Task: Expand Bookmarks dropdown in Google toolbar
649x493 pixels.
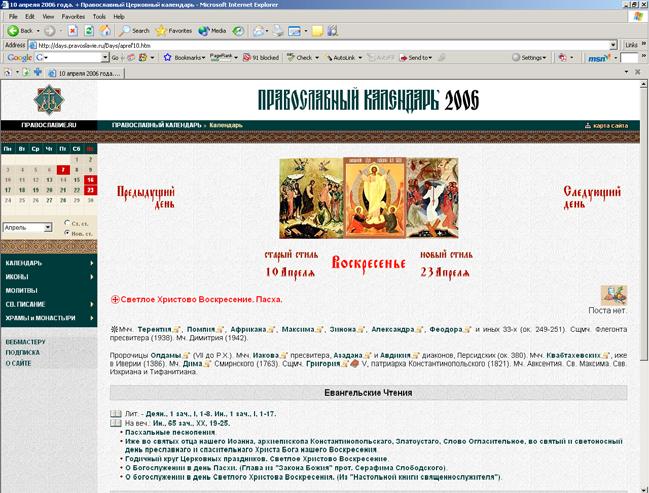Action: (x=204, y=58)
